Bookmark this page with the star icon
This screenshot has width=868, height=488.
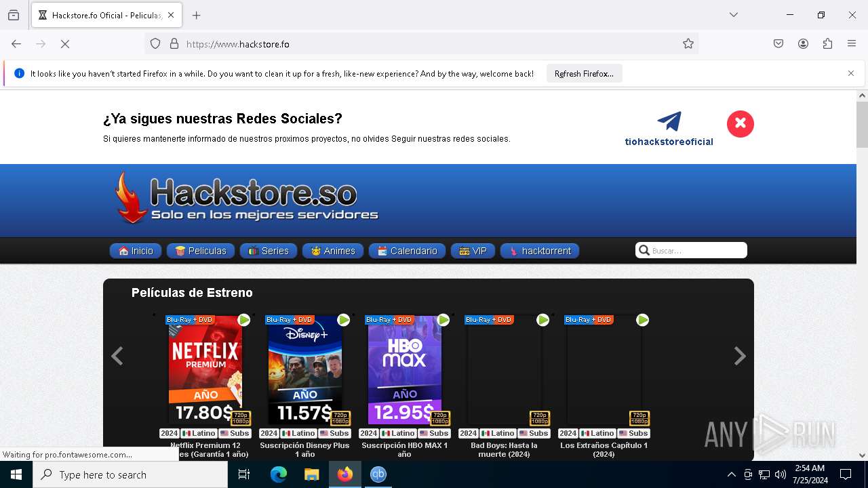pos(688,44)
